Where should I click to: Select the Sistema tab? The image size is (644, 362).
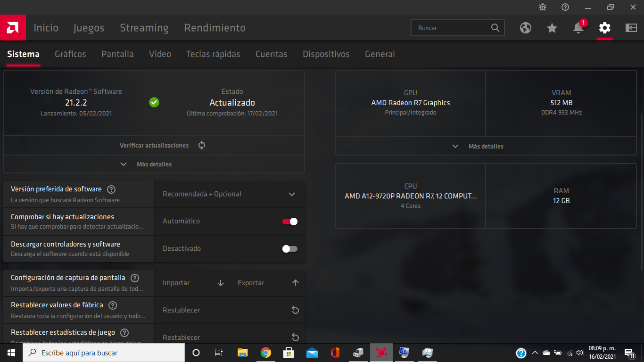23,54
